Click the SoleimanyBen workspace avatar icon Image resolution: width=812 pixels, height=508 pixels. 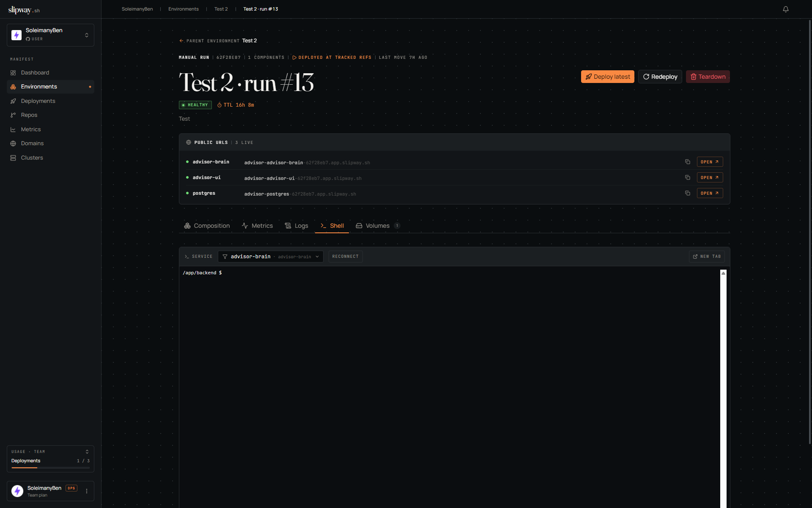pyautogui.click(x=16, y=35)
